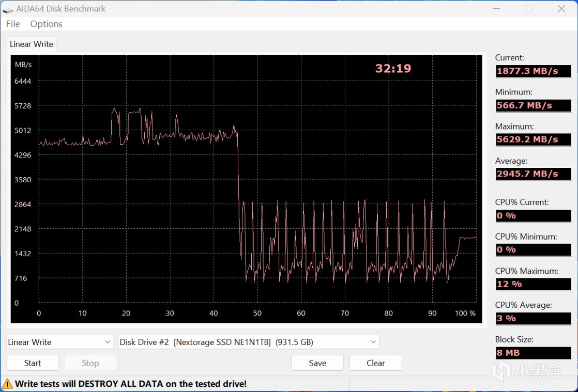Click the Clear button

click(x=376, y=363)
